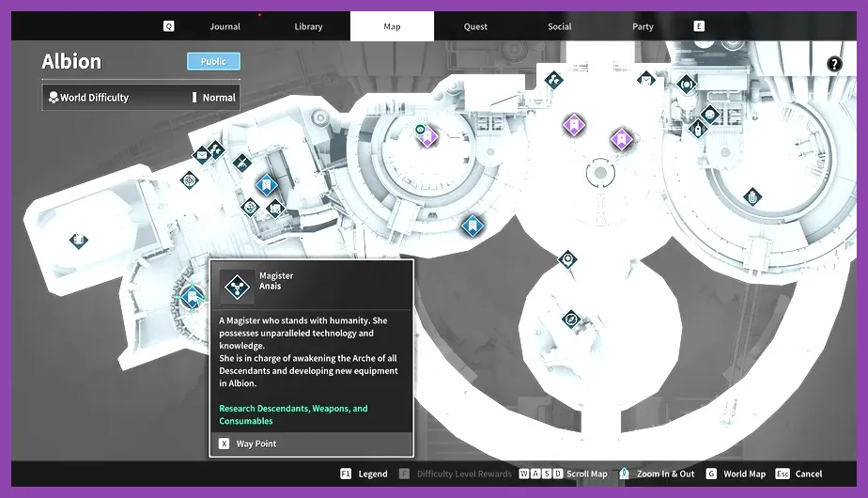Click the purple bookmark nearest the plaza mail icon
868x498 pixels.
[621, 138]
